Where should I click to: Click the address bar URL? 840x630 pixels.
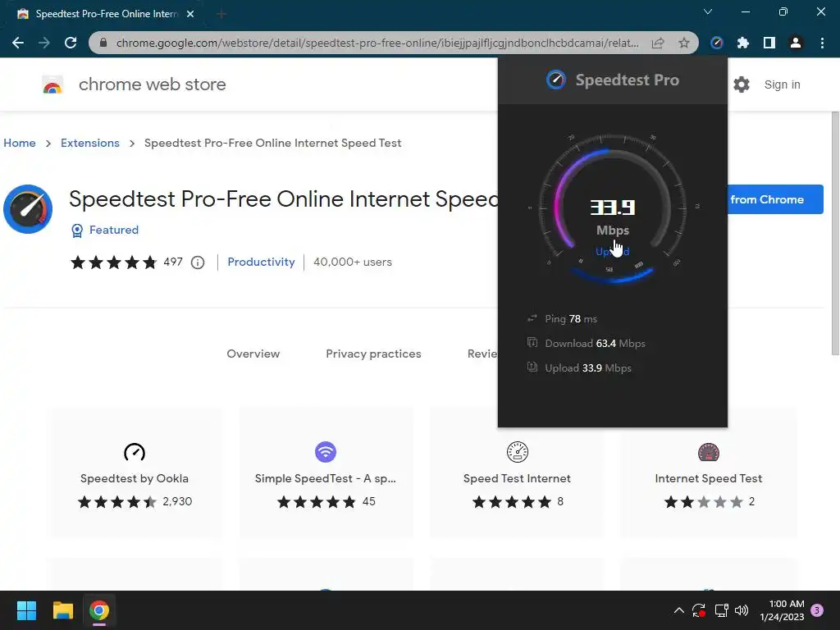click(x=377, y=43)
